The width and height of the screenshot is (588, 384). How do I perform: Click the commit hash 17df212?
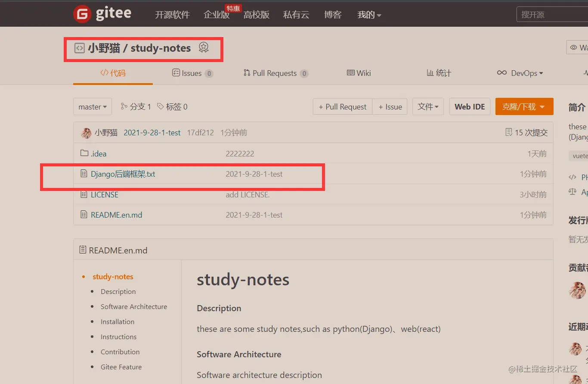[200, 132]
